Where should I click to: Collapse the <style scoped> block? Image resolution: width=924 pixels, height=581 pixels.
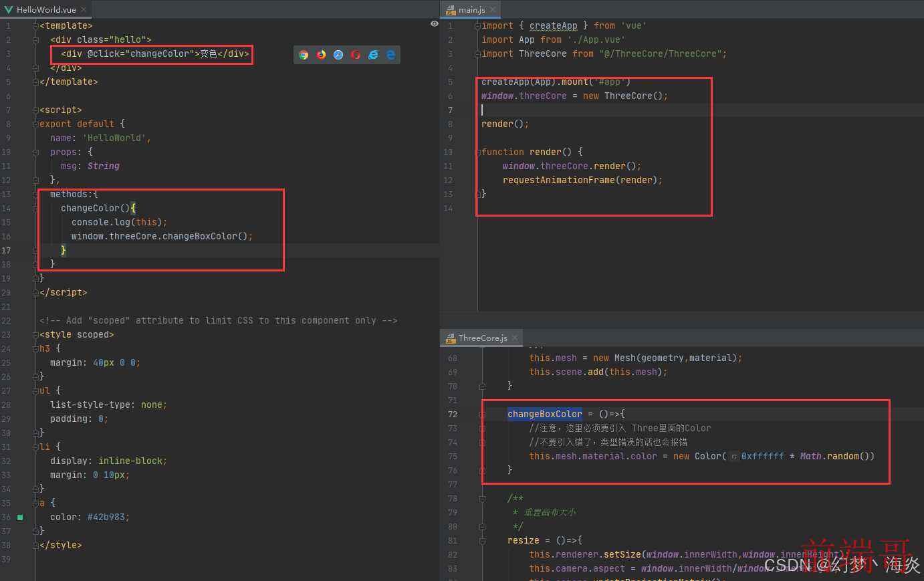35,334
